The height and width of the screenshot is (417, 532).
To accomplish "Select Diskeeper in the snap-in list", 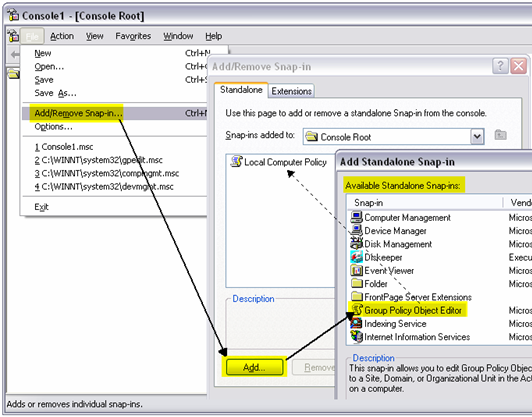I will coord(383,257).
